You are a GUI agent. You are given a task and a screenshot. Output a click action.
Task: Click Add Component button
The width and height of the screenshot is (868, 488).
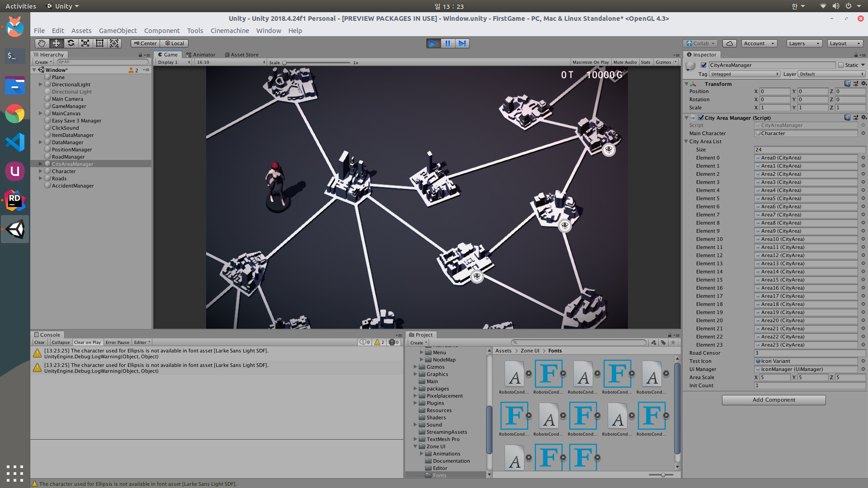(x=774, y=400)
